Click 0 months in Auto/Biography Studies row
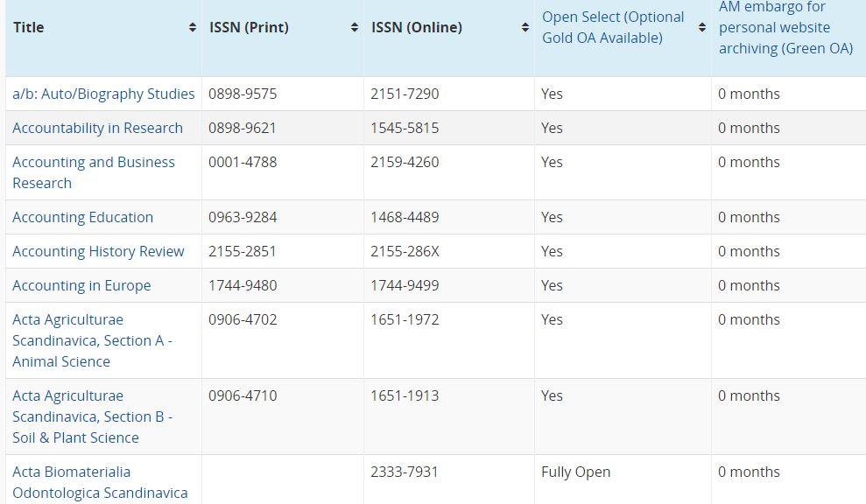 pos(749,94)
